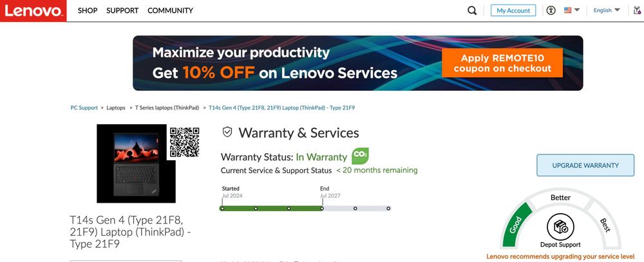Image resolution: width=644 pixels, height=262 pixels.
Task: Open the SHOP menu
Action: (88, 10)
